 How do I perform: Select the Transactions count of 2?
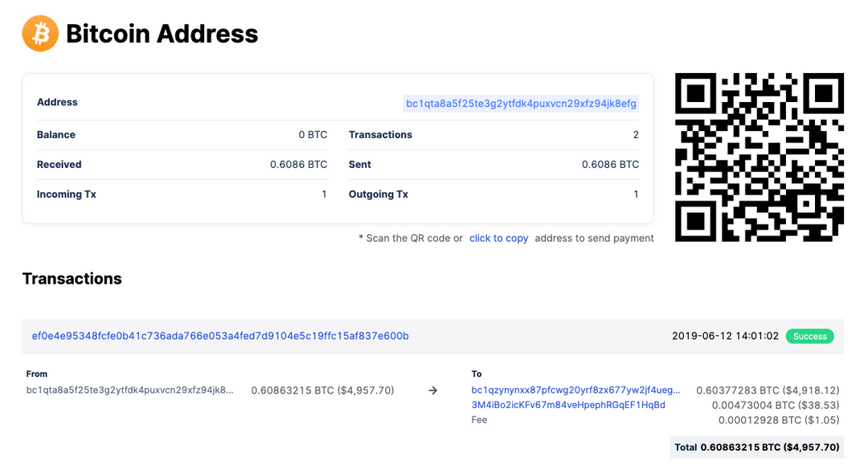(636, 134)
